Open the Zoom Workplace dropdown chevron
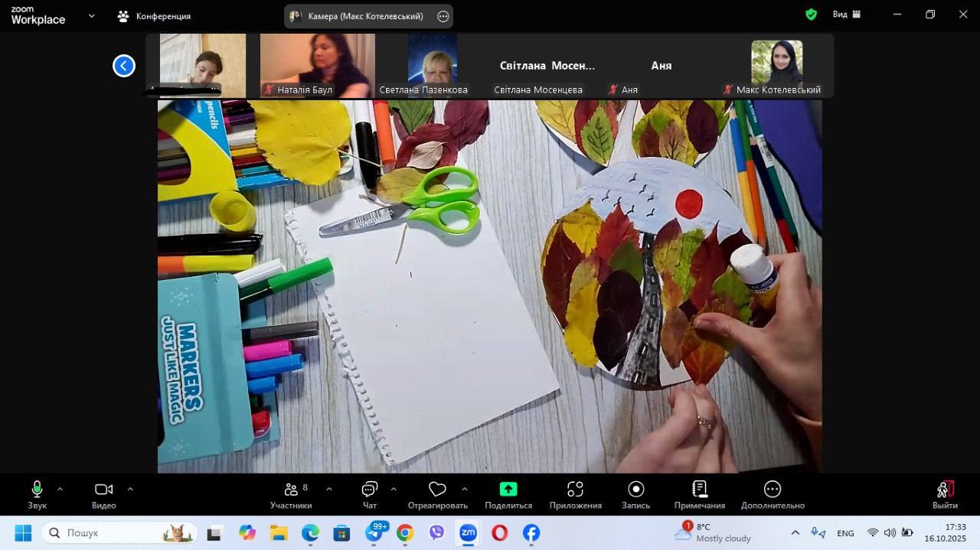Screen dimensions: 980x550 pyautogui.click(x=92, y=15)
